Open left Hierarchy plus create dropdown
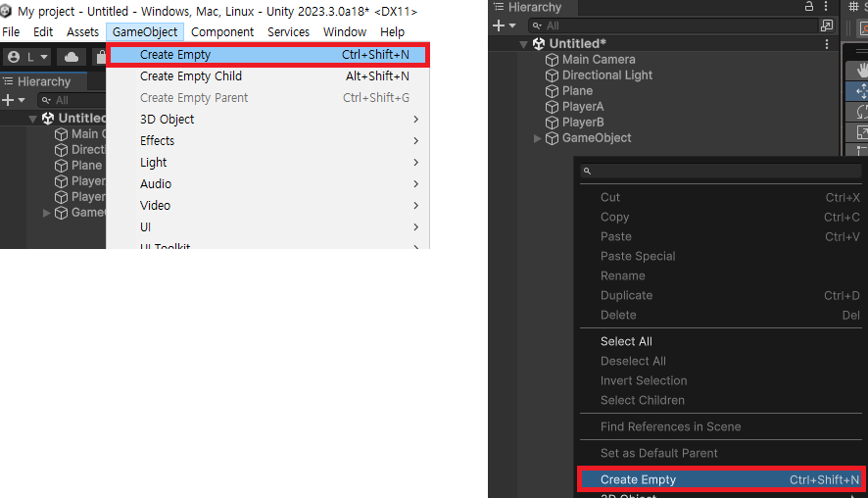 pos(14,100)
